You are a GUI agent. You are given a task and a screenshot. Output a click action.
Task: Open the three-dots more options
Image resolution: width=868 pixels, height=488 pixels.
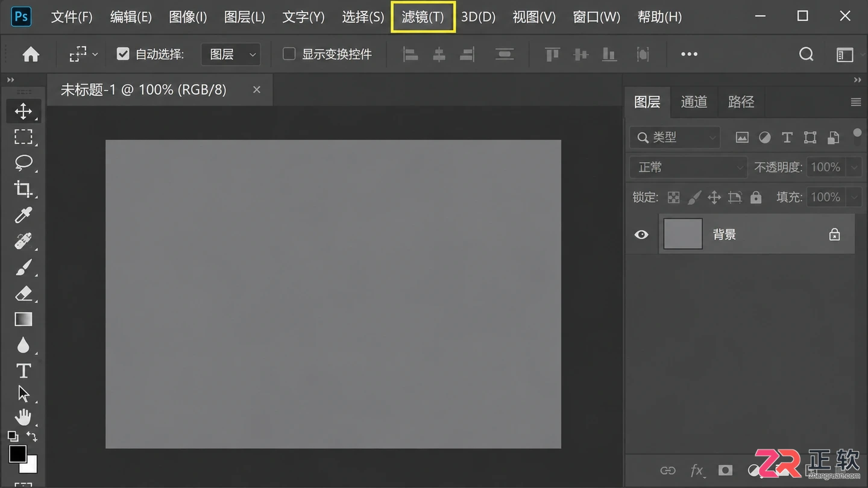coord(689,54)
